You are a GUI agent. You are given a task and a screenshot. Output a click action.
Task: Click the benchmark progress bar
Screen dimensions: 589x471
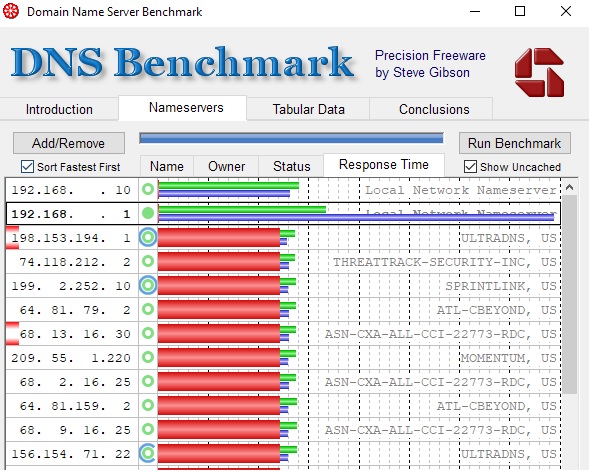click(291, 138)
